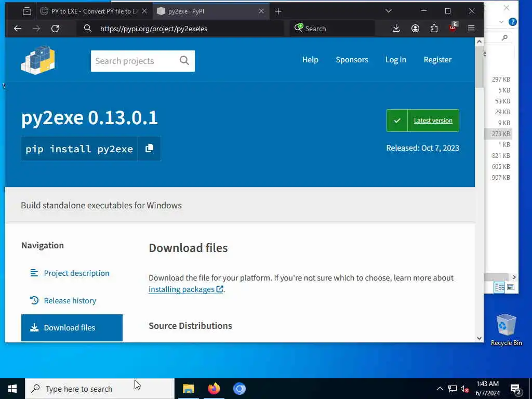Open the Firefox account icon

pyautogui.click(x=415, y=29)
